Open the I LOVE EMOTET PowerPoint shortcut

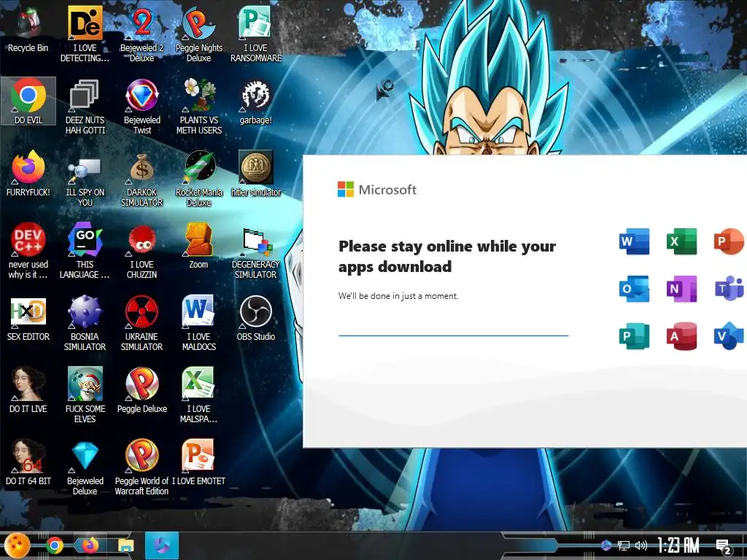198,462
